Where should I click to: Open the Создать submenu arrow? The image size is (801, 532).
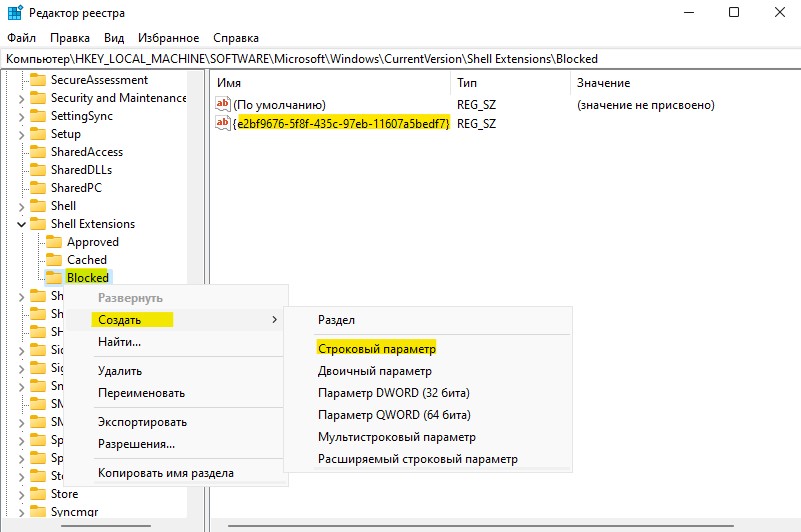click(274, 319)
